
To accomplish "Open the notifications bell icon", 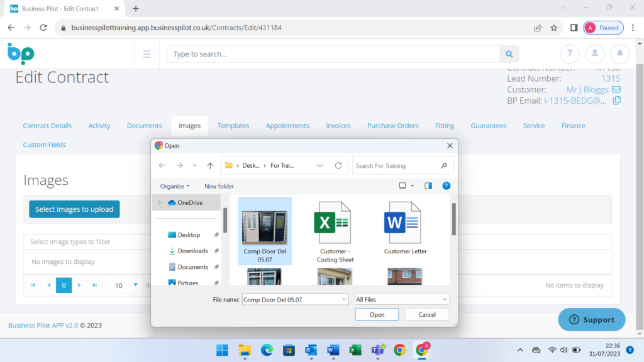I will (619, 54).
